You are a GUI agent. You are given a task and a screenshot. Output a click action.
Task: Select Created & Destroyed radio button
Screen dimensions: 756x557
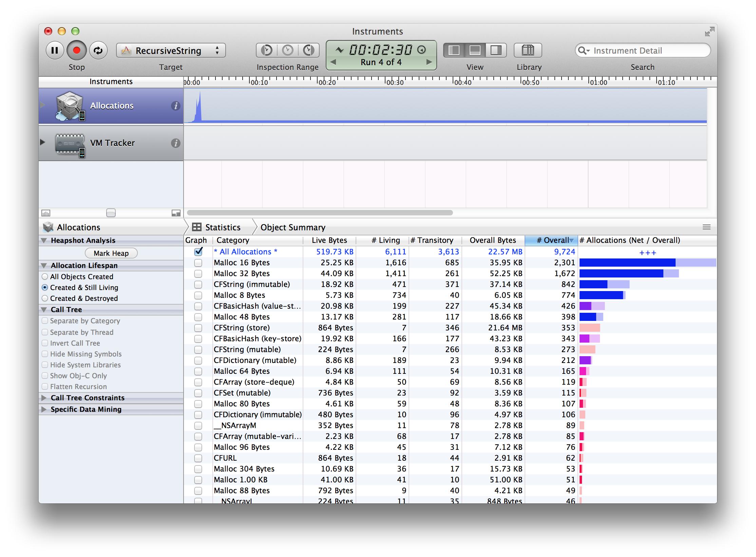click(45, 298)
